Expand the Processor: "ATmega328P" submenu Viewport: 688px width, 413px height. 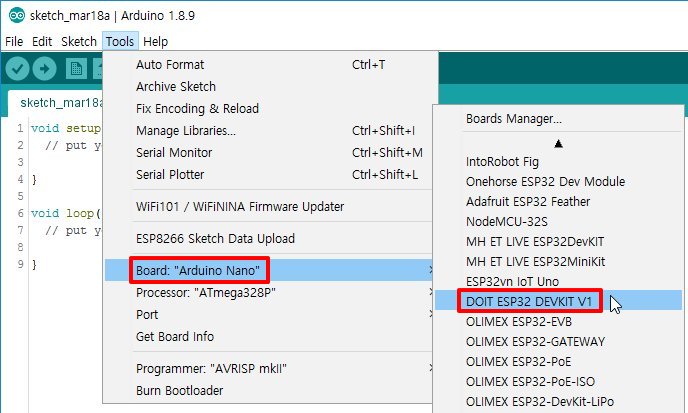pyautogui.click(x=270, y=293)
